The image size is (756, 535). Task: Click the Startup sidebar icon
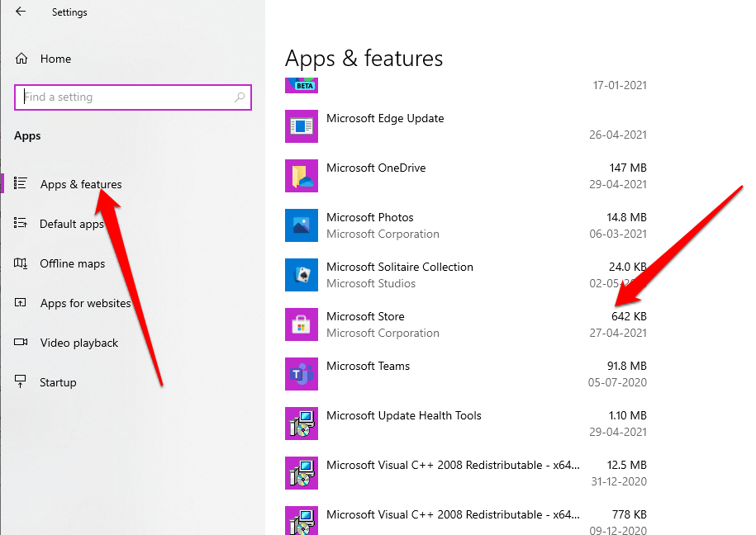coord(21,381)
